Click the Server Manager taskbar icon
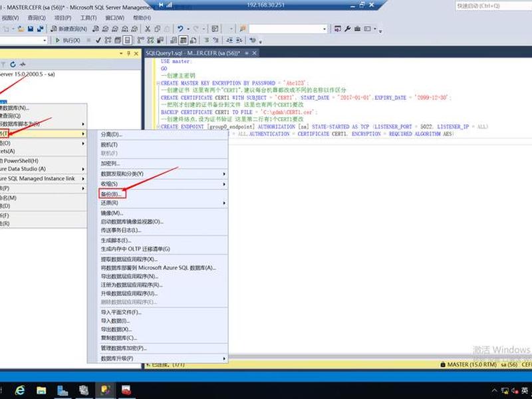Image resolution: width=532 pixels, height=399 pixels. [63, 390]
